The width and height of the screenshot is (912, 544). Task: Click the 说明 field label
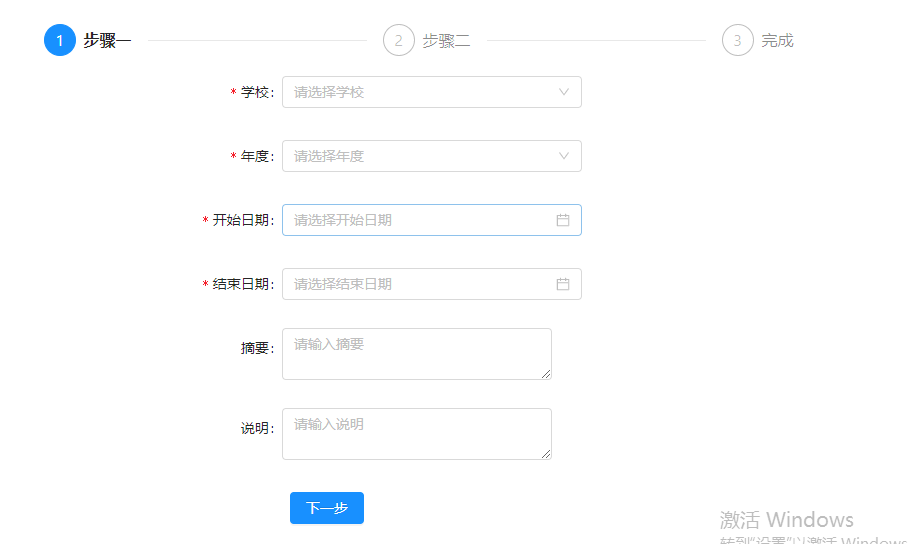(x=255, y=428)
